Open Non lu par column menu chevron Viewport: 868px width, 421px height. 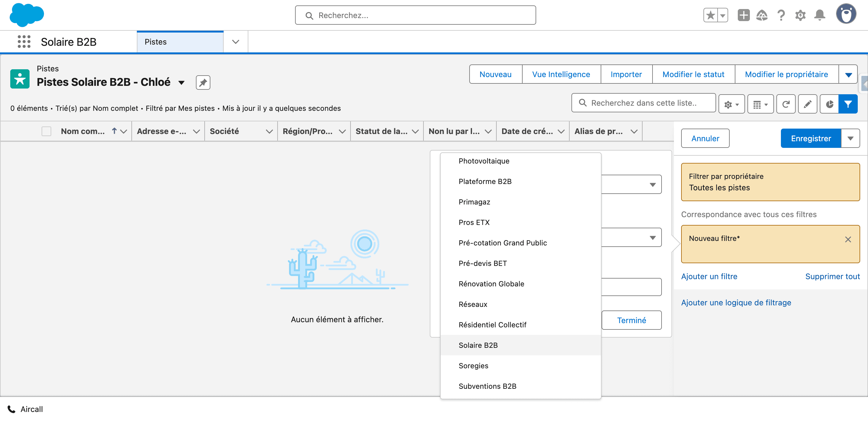click(488, 131)
